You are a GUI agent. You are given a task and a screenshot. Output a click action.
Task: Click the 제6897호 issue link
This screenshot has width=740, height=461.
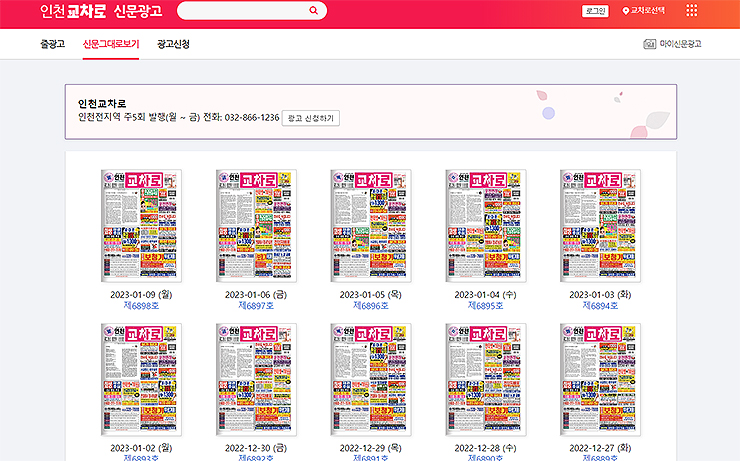tap(256, 306)
